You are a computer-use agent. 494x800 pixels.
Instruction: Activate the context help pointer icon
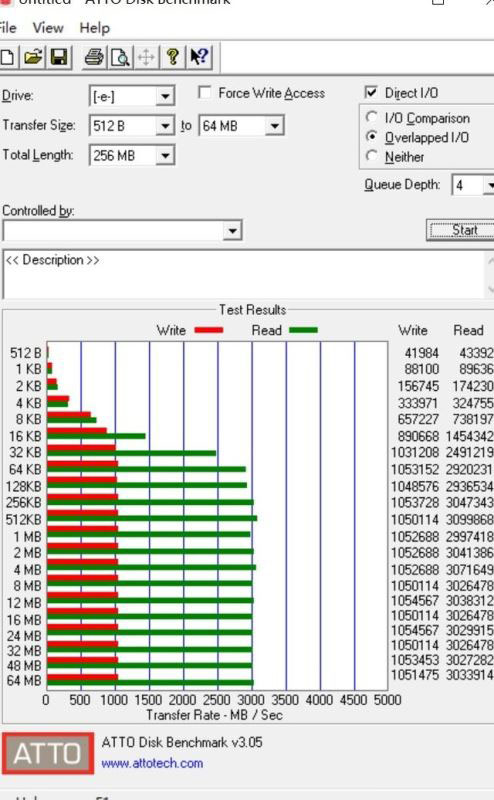199,57
